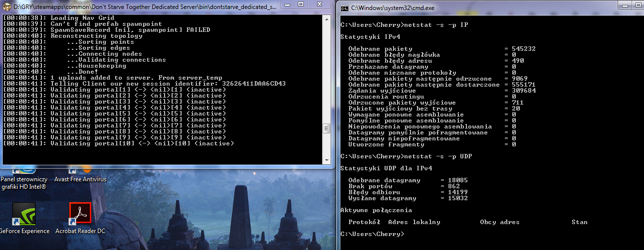This screenshot has height=250, width=644.
Task: Minimize the Don't Starve dedicated server console
Action: (x=287, y=5)
